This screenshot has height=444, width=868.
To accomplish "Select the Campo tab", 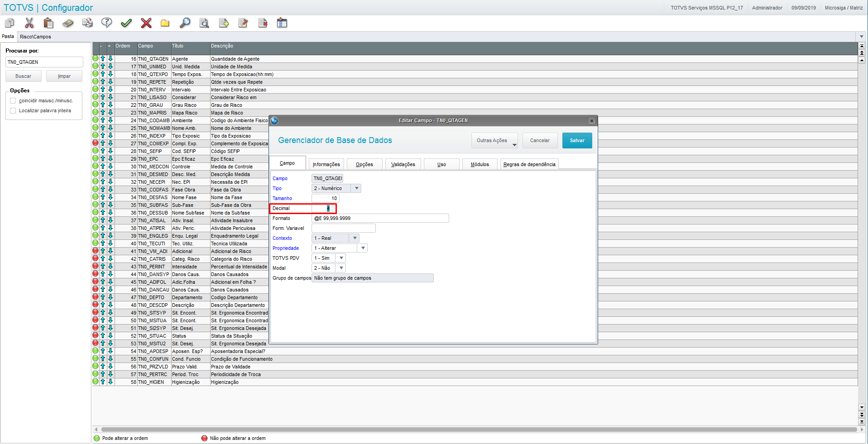I will (287, 163).
